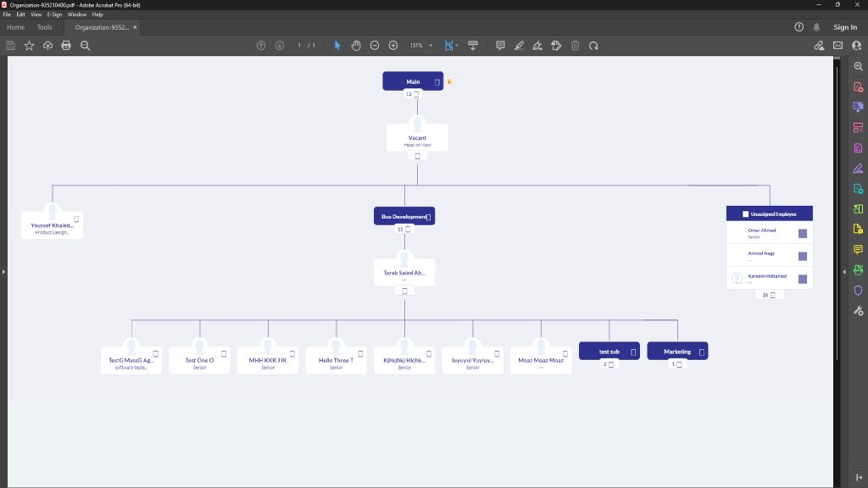This screenshot has height=488, width=868.
Task: Collapse the expander under Vacant card
Action: (x=417, y=156)
